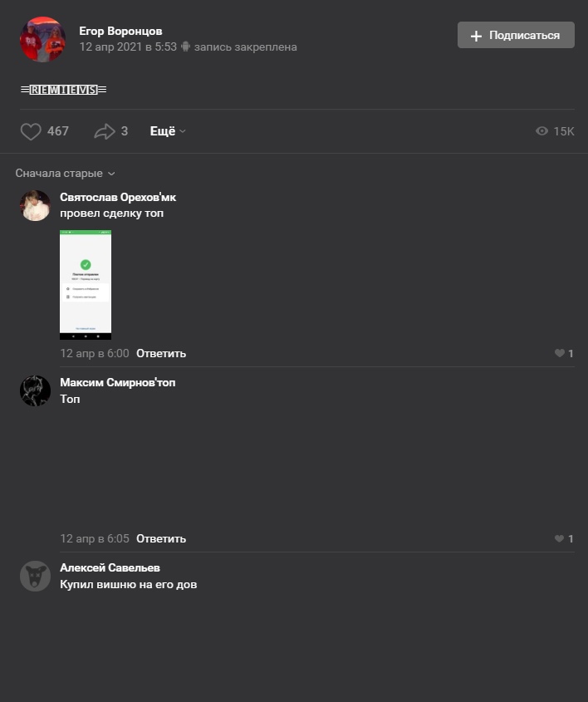This screenshot has height=702, width=588.
Task: Expand the Ещё dropdown menu
Action: point(168,131)
